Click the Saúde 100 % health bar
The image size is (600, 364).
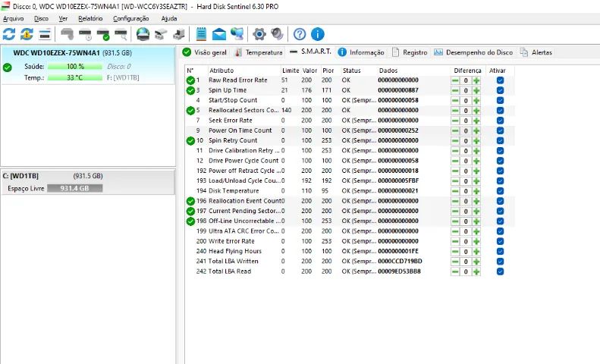[75, 67]
